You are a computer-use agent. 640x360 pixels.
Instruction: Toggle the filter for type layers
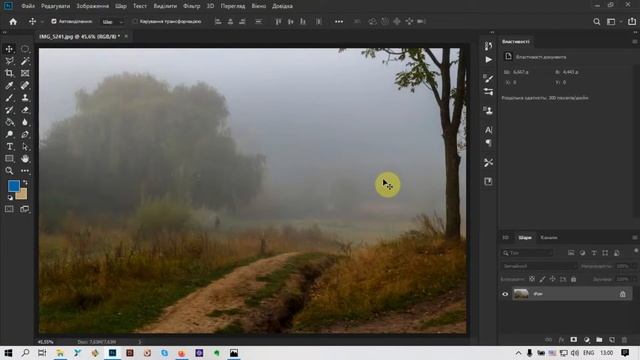[594, 253]
